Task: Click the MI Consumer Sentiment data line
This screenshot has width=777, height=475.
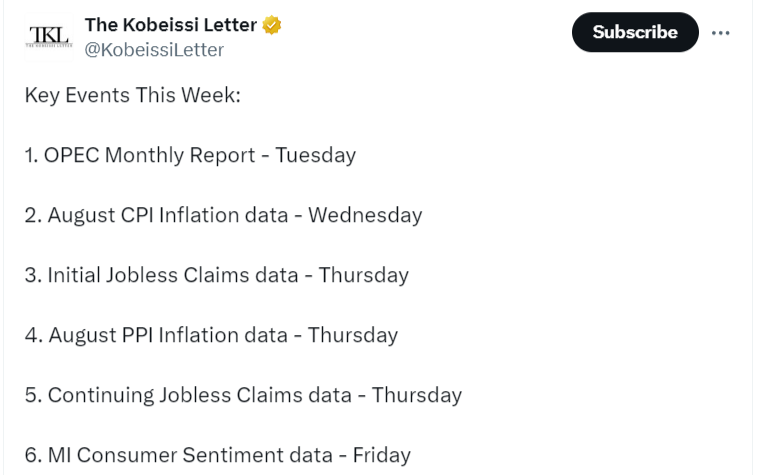Action: [217, 455]
